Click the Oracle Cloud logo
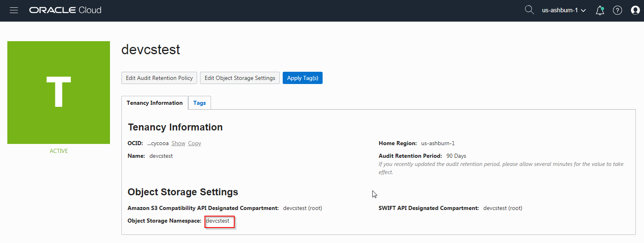This screenshot has width=644, height=243. [65, 10]
